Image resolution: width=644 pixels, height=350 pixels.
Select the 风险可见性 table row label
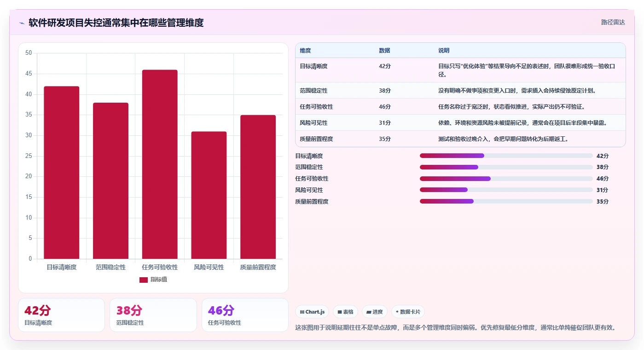click(313, 123)
